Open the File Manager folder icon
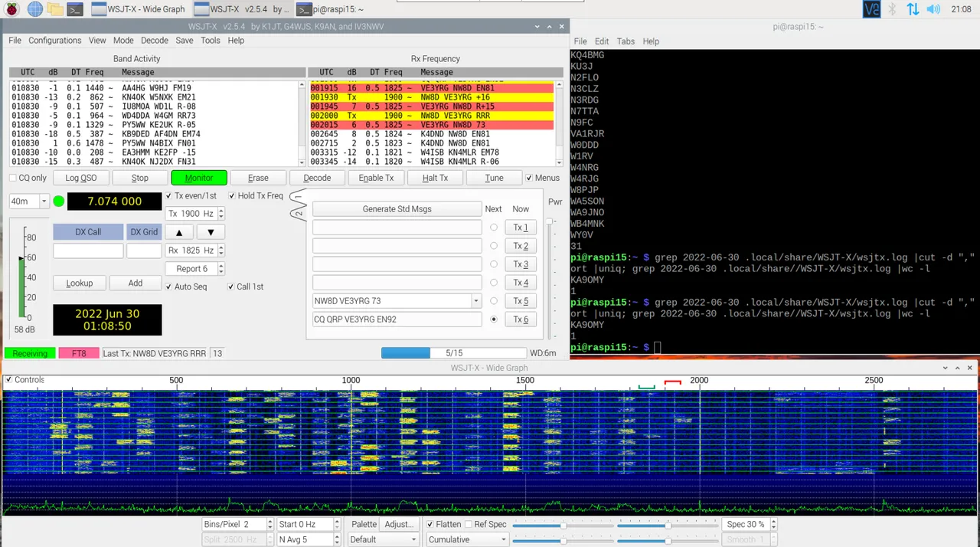The image size is (980, 547). pos(55,9)
